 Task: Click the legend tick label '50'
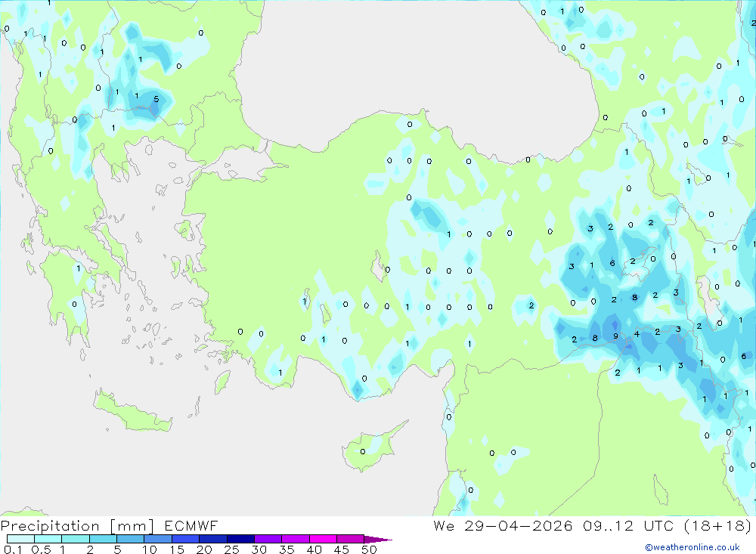pos(369,549)
